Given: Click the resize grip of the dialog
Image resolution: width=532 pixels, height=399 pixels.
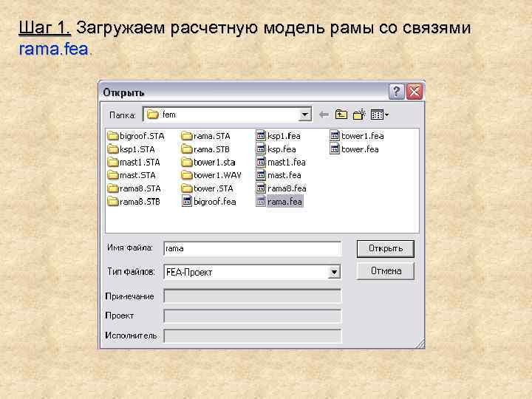Looking at the screenshot, I should tap(420, 344).
